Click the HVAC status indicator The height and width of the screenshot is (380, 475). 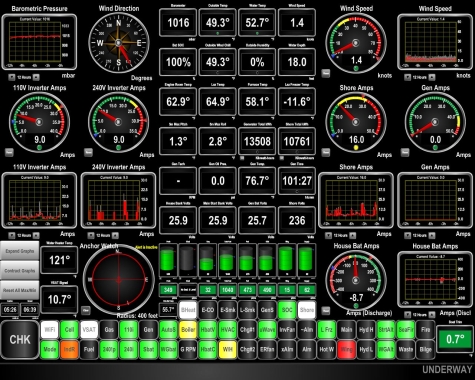228,330
